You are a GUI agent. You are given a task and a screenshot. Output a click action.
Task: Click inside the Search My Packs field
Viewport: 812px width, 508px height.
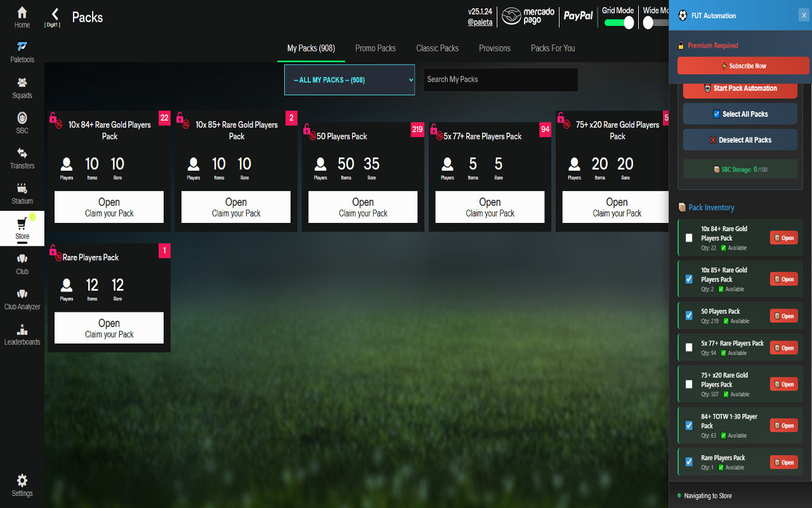501,79
